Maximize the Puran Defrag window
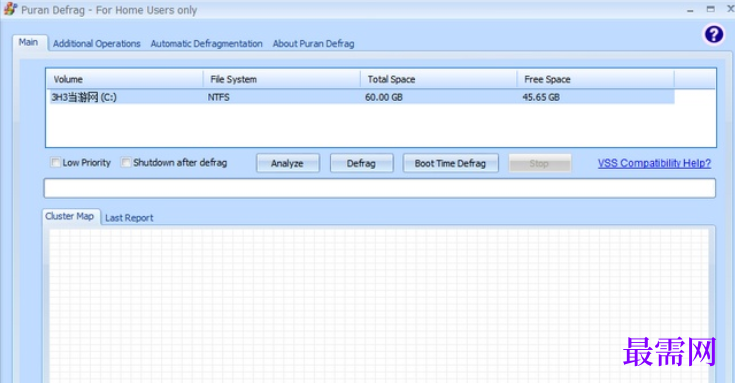The width and height of the screenshot is (735, 383). [x=711, y=9]
